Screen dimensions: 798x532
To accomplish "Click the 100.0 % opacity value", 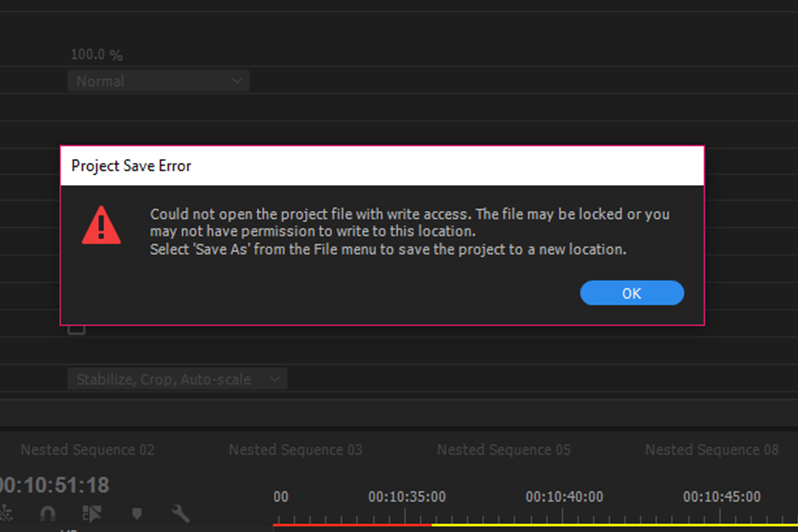I will pyautogui.click(x=97, y=55).
